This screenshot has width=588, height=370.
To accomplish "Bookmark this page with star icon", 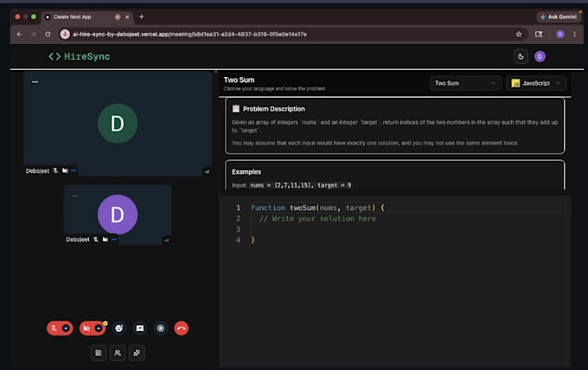I will coord(519,34).
